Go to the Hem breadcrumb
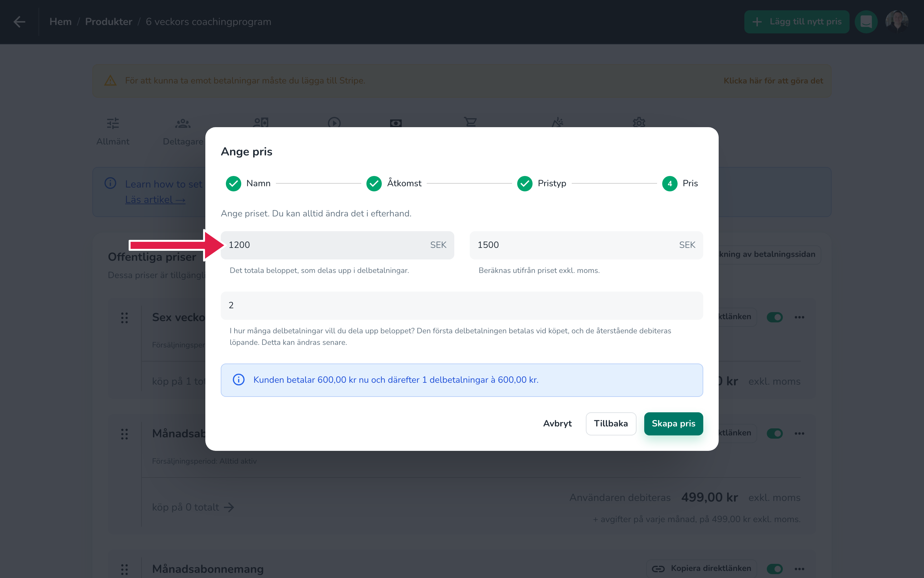924x578 pixels. (x=61, y=22)
